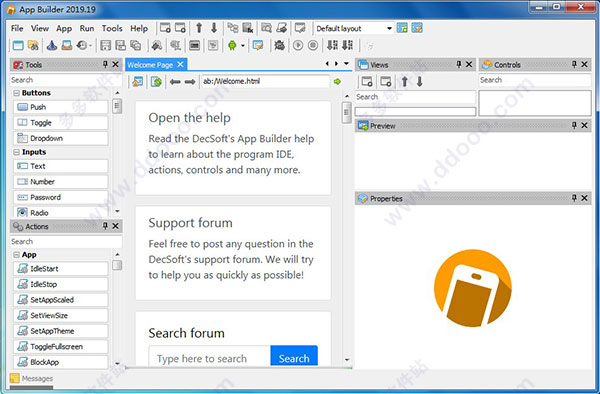Collapse the App group in Actions
Screen dimensions: 600x394
point(16,254)
